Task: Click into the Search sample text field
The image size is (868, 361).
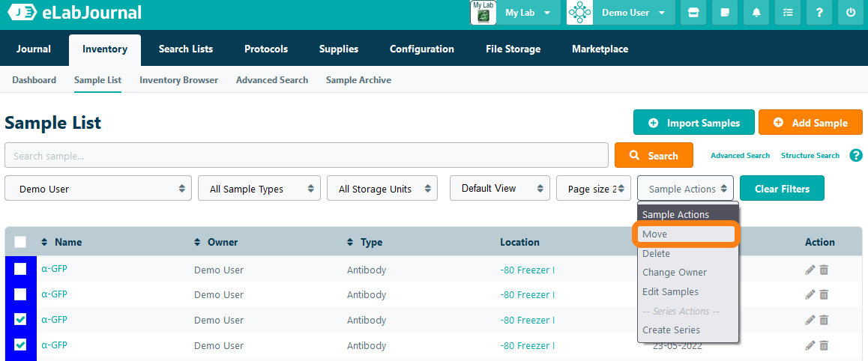Action: pos(306,156)
